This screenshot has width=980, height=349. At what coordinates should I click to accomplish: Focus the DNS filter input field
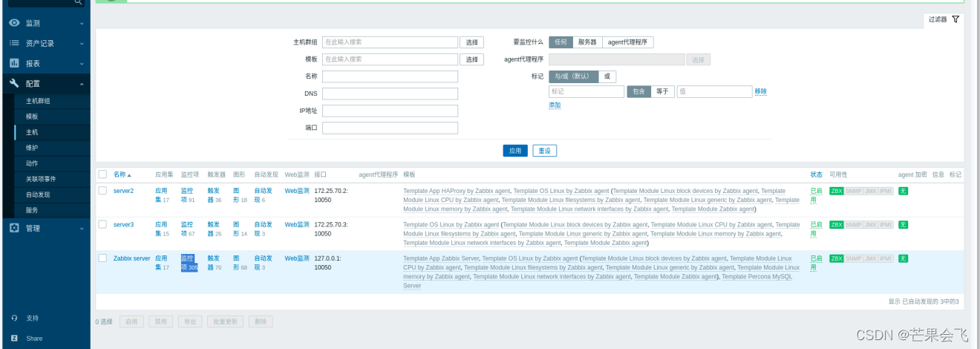pos(390,94)
